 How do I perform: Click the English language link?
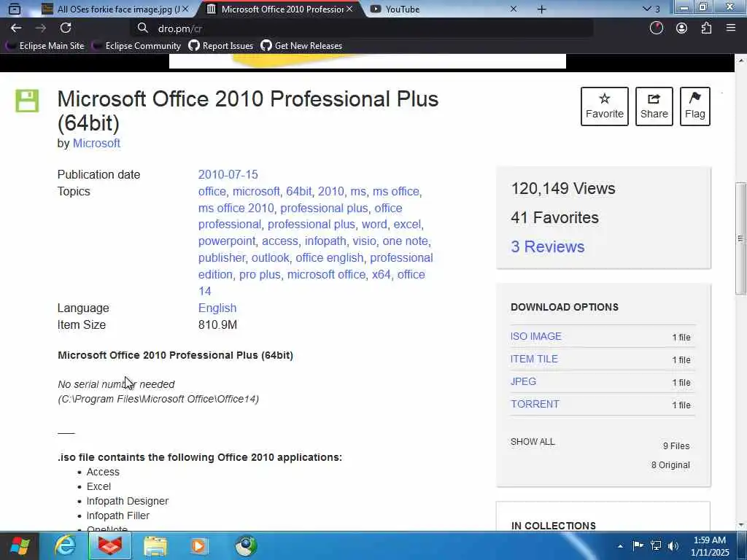(217, 308)
